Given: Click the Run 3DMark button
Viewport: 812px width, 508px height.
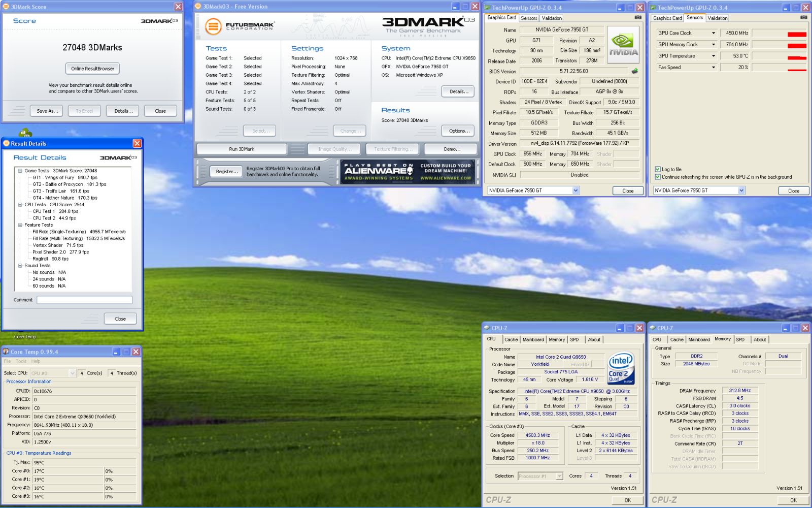Looking at the screenshot, I should tap(242, 149).
